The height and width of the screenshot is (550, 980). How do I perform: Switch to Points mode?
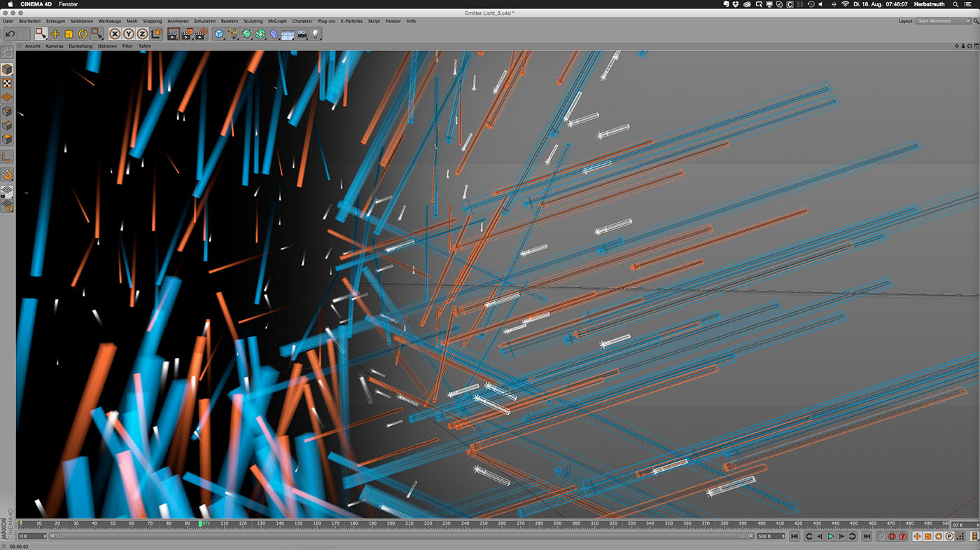tap(7, 111)
